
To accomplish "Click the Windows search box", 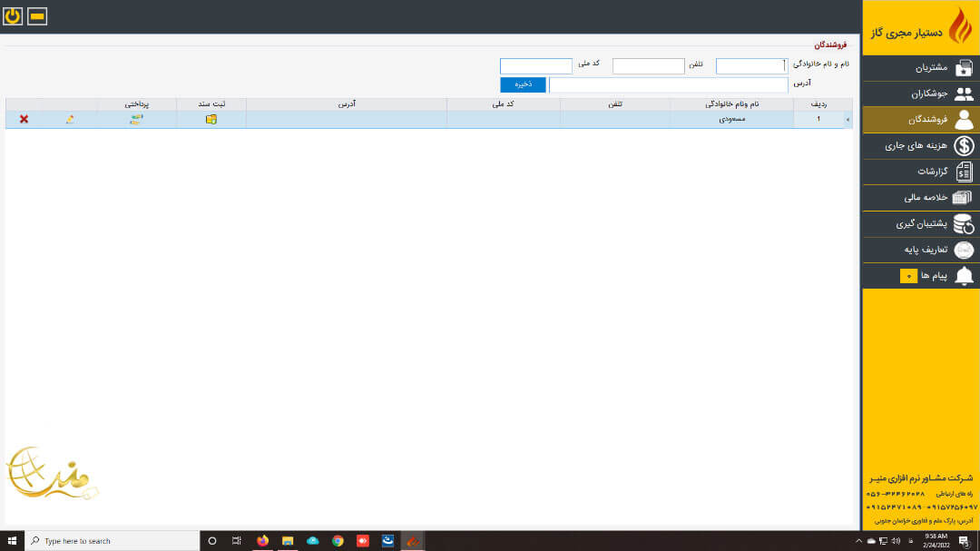I will point(109,540).
